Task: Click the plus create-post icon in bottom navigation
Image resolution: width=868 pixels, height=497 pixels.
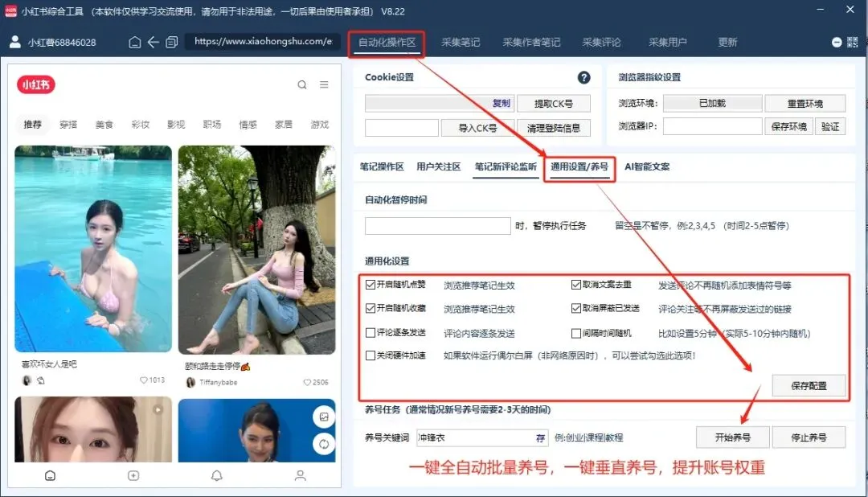Action: [132, 475]
